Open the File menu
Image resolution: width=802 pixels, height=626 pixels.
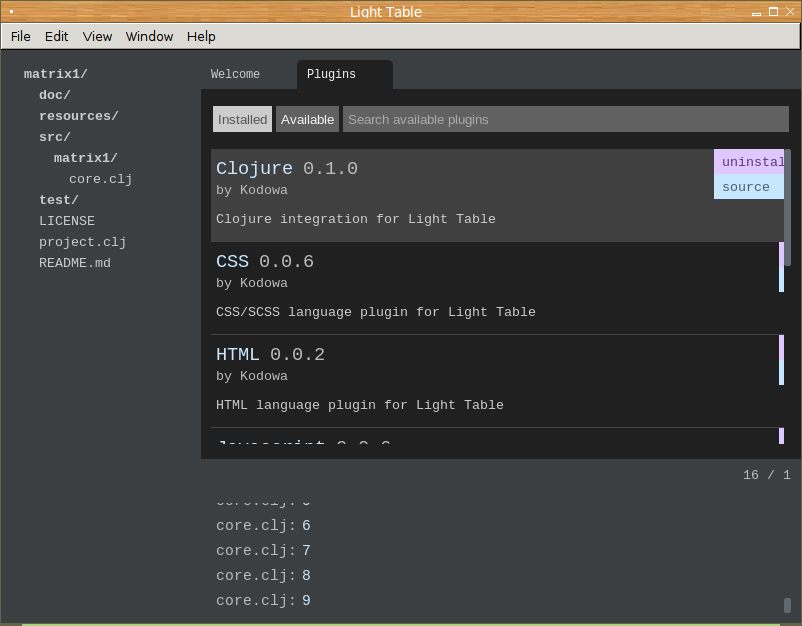click(21, 36)
